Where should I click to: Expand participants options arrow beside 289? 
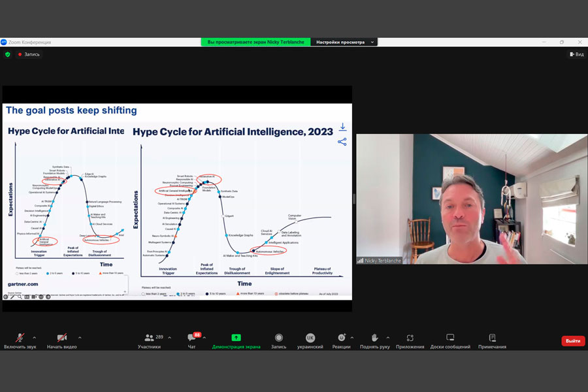tap(169, 338)
